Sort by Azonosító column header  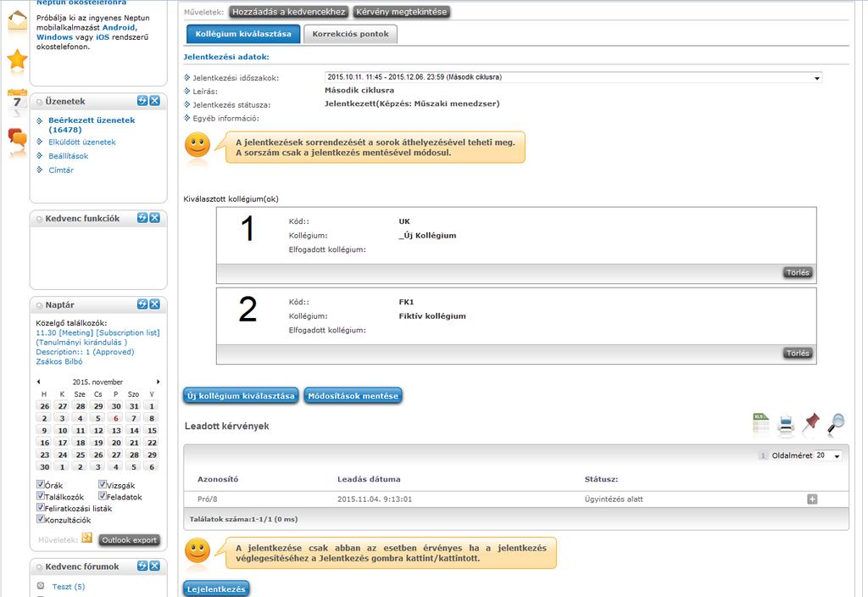coord(218,479)
